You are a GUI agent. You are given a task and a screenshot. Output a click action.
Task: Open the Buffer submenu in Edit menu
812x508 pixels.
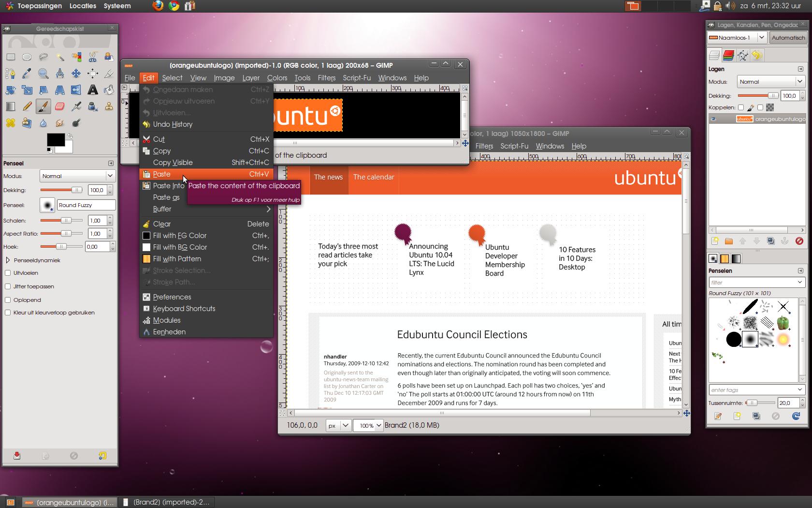pos(206,209)
